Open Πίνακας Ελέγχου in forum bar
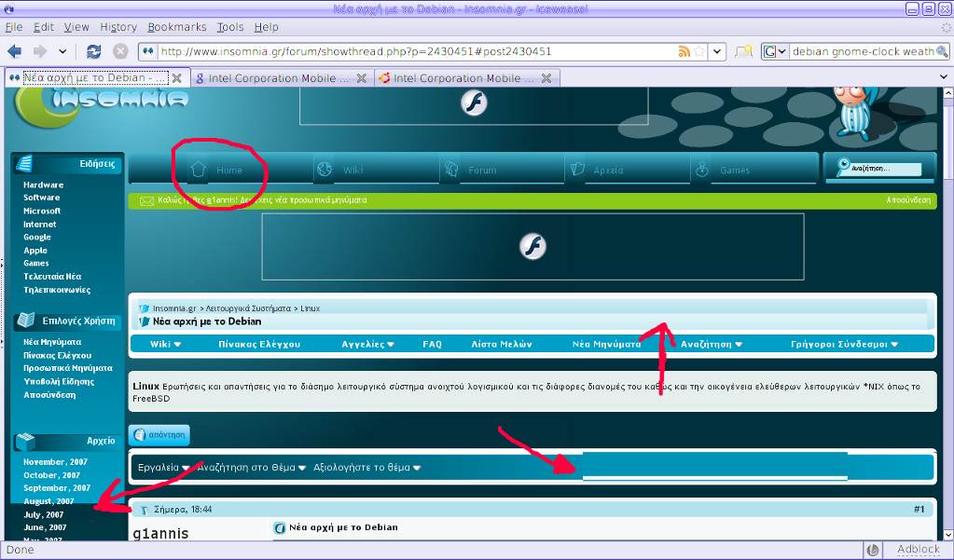This screenshot has height=560, width=954. pyautogui.click(x=259, y=344)
